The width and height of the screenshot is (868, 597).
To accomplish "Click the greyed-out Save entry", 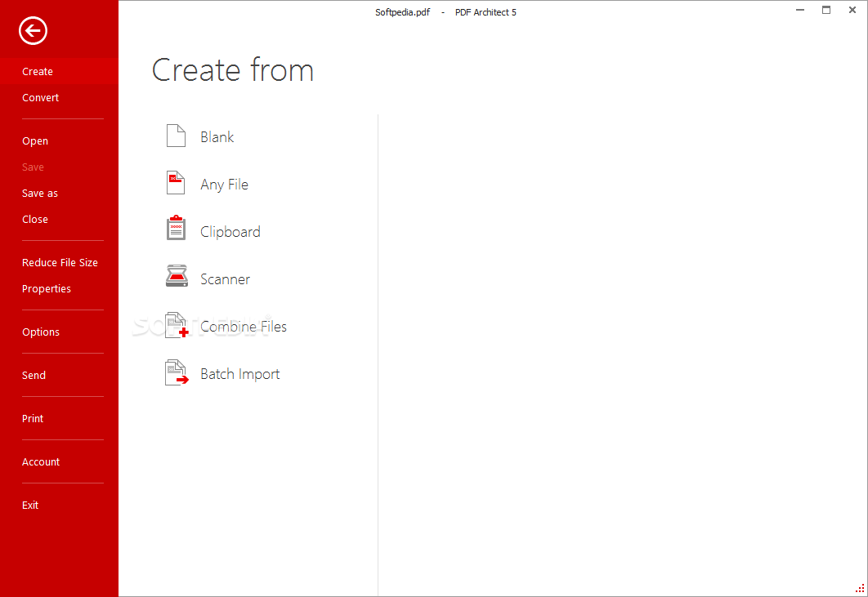I will click(x=33, y=167).
